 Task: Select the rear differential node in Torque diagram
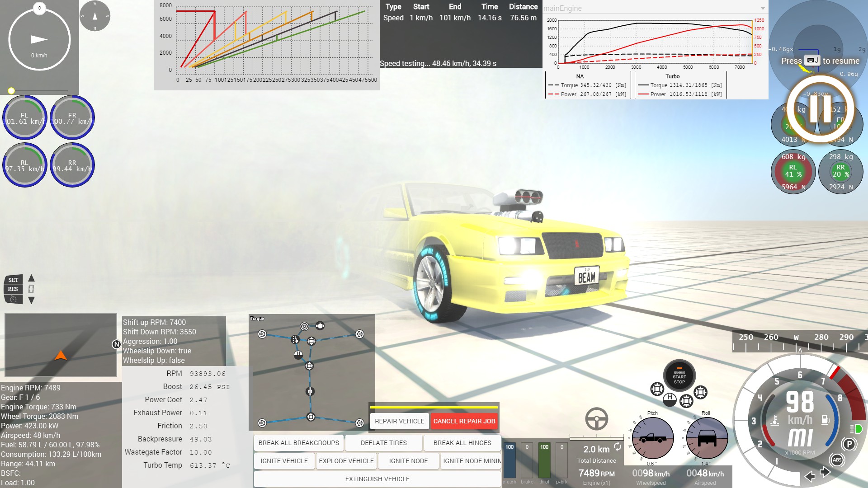[311, 417]
